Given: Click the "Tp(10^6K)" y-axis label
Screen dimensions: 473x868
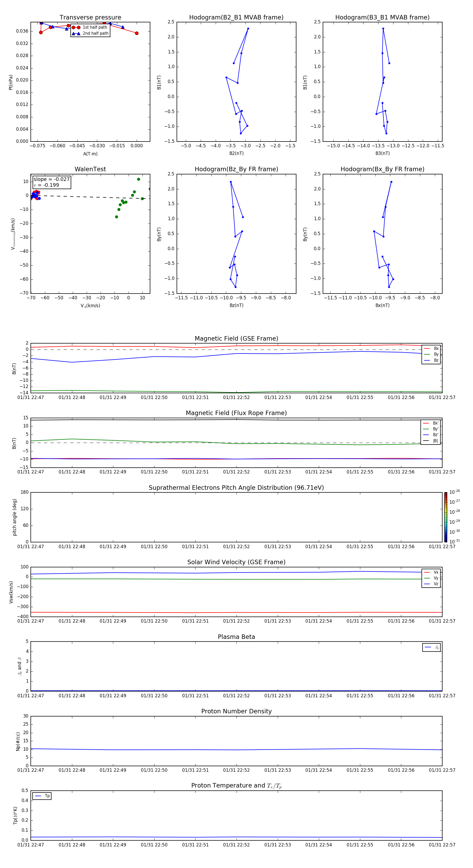Looking at the screenshot, I should point(15,815).
